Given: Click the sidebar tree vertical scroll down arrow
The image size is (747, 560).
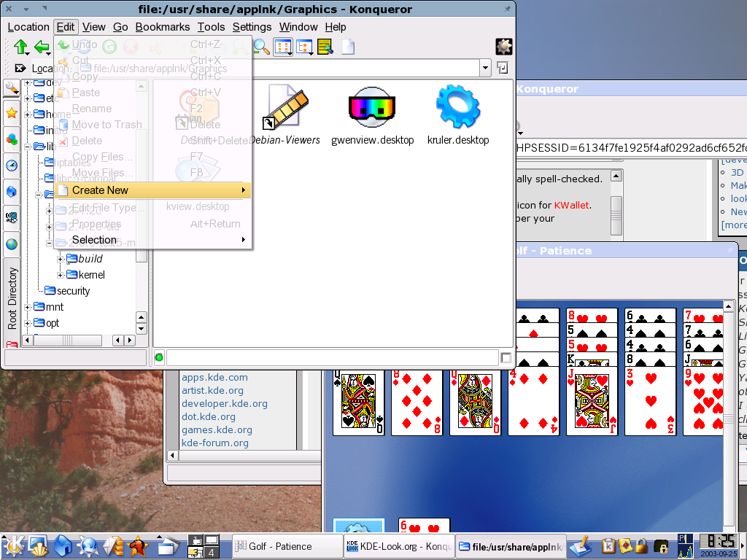Looking at the screenshot, I should [x=141, y=329].
